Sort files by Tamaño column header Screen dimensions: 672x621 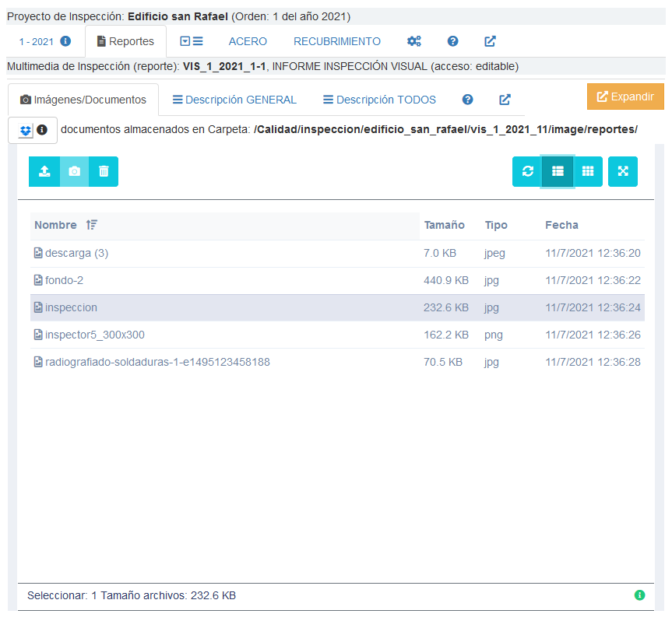[444, 225]
